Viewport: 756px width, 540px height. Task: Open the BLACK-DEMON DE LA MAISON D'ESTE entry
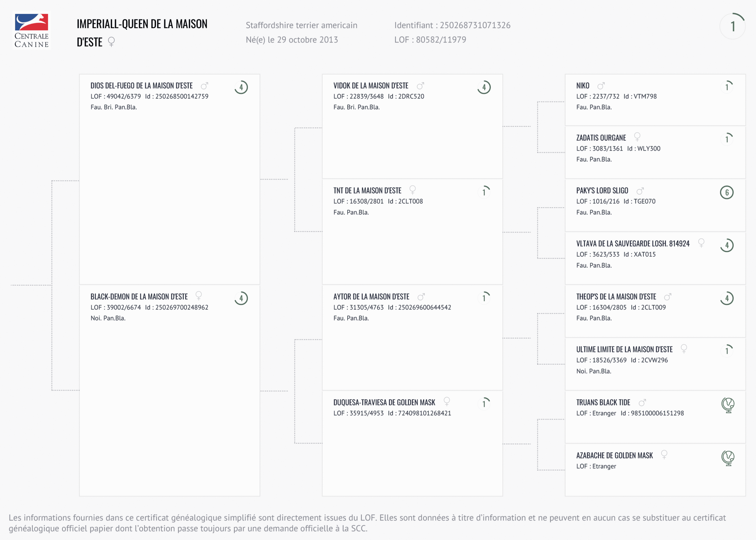point(139,297)
